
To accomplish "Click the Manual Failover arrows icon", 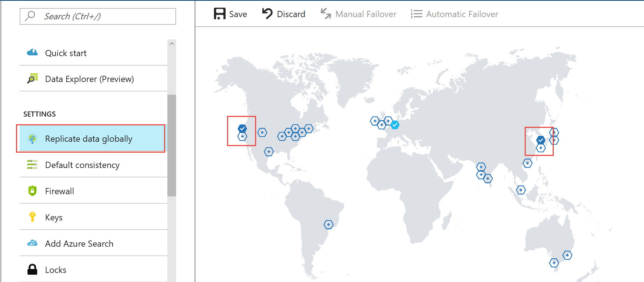I will tap(326, 14).
